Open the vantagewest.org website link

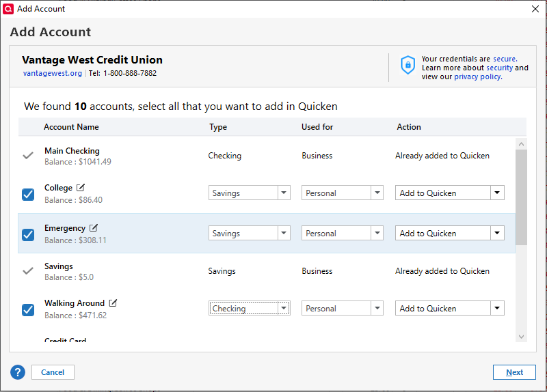point(52,73)
